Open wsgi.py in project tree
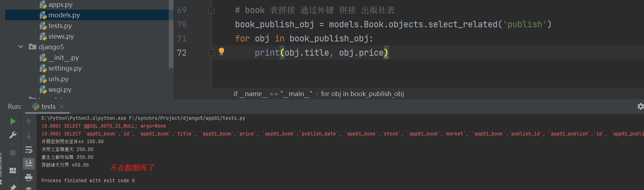The width and height of the screenshot is (644, 190). pos(60,90)
